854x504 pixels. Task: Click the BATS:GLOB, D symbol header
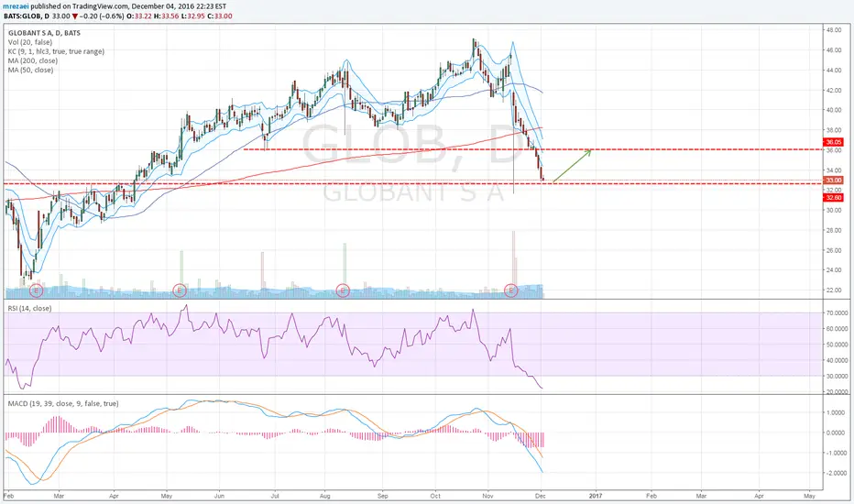coord(26,16)
